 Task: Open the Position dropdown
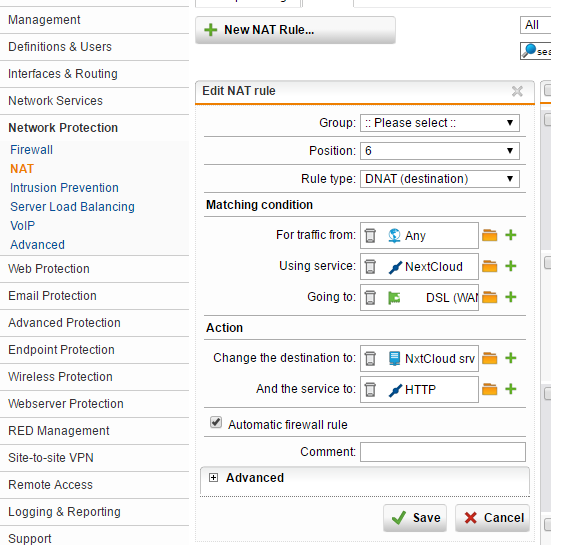(x=439, y=151)
